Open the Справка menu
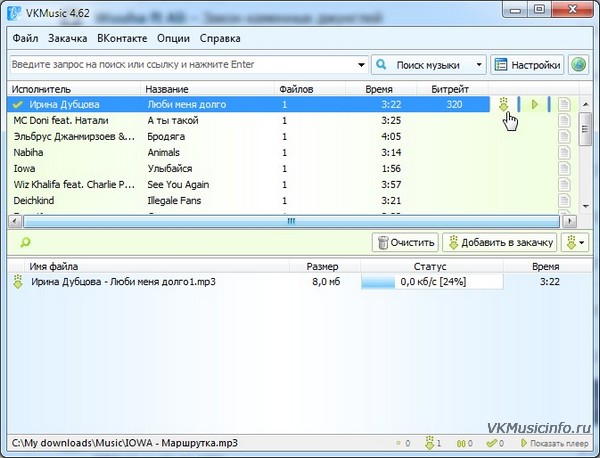The width and height of the screenshot is (600, 458). pyautogui.click(x=220, y=38)
